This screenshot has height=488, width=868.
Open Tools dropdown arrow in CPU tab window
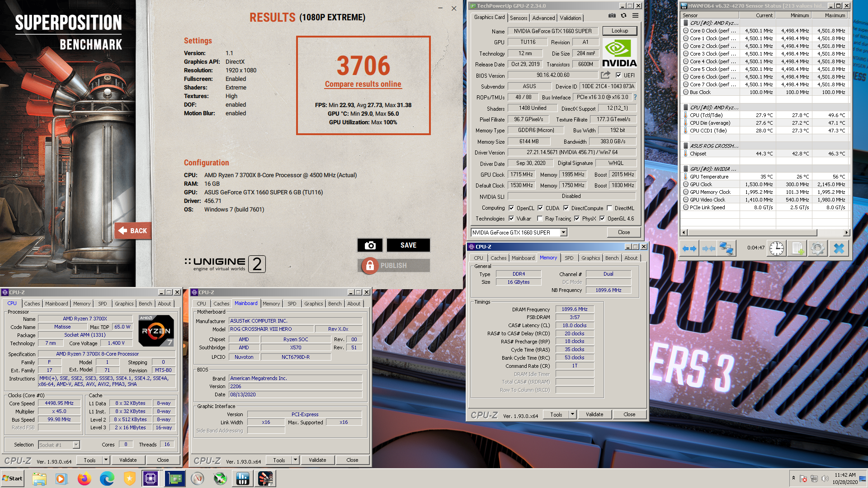(106, 460)
